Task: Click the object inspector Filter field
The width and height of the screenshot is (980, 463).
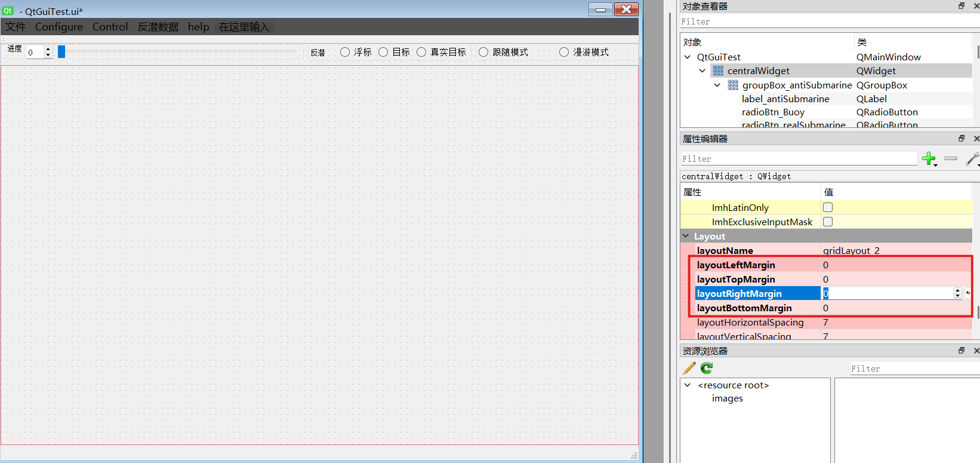Action: pyautogui.click(x=830, y=22)
